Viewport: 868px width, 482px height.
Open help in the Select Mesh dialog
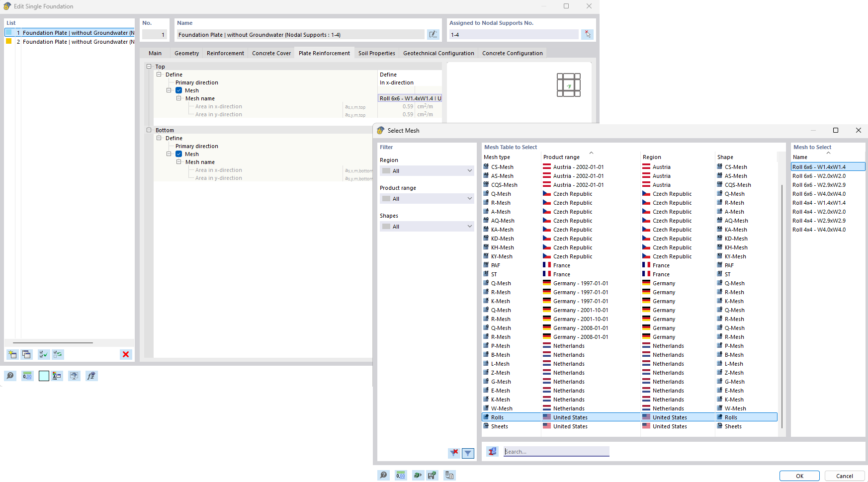click(383, 476)
